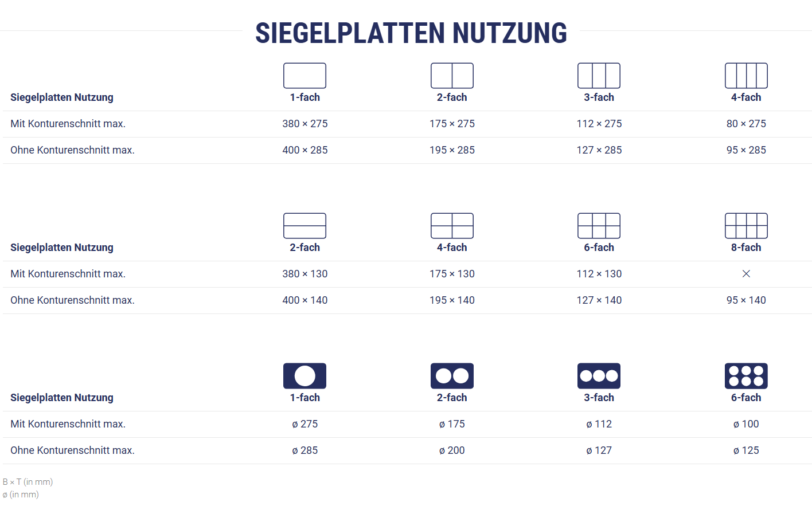Click the 6-fach rectangular grid plate icon
Screen dimensions: 812x506
pyautogui.click(x=599, y=226)
